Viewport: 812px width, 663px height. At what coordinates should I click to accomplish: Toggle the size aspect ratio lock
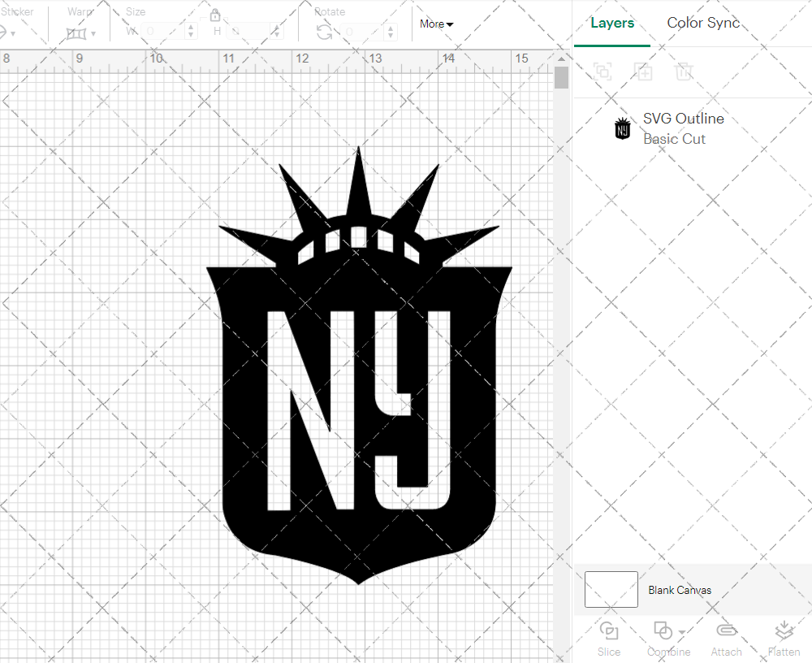[x=215, y=16]
